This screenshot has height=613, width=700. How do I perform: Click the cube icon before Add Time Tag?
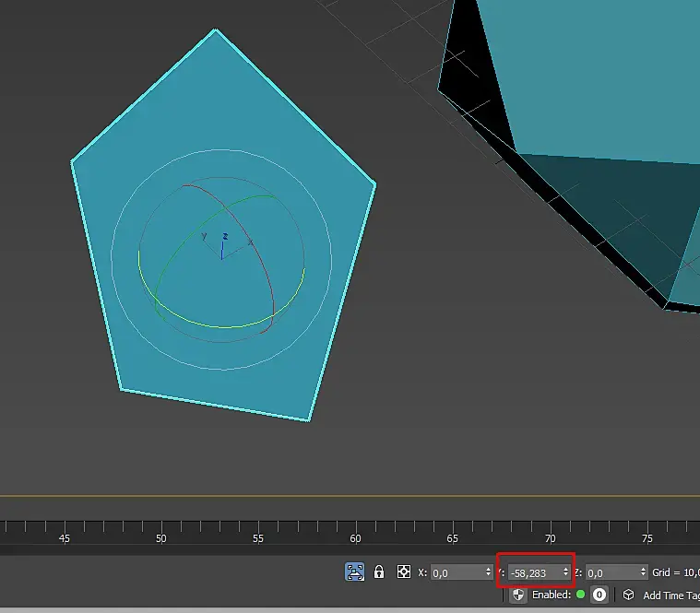pyautogui.click(x=628, y=595)
